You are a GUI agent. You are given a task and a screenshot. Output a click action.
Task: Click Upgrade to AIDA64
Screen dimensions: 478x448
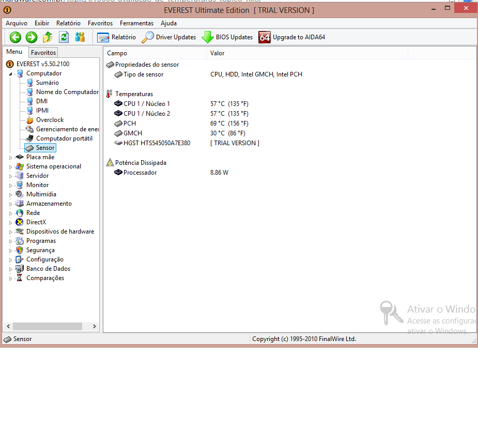point(292,37)
